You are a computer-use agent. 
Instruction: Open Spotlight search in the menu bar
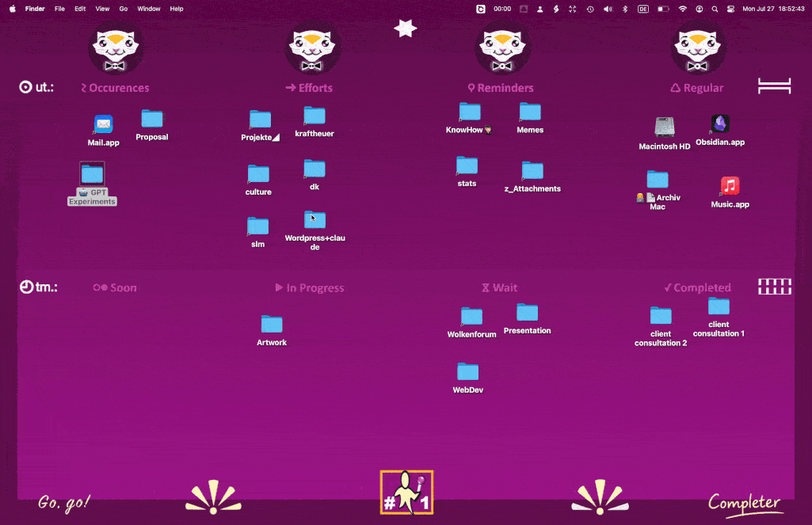(x=715, y=9)
